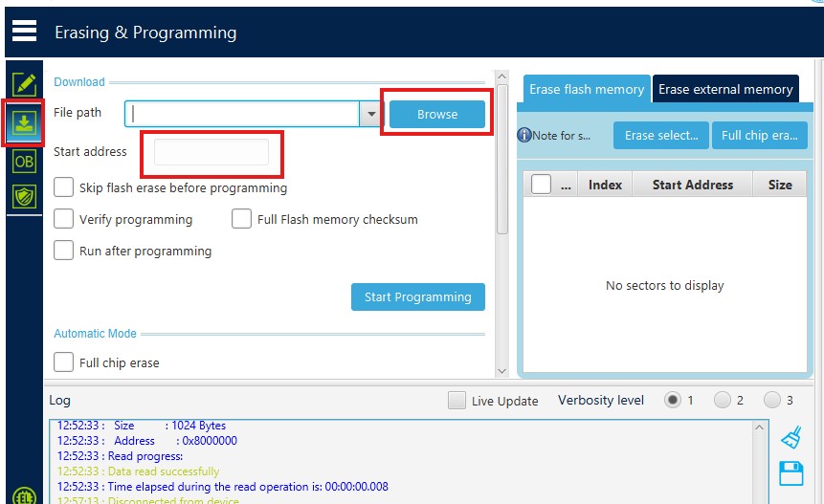The height and width of the screenshot is (504, 824).
Task: Click the download panel scrollbar thumb
Action: (x=502, y=160)
